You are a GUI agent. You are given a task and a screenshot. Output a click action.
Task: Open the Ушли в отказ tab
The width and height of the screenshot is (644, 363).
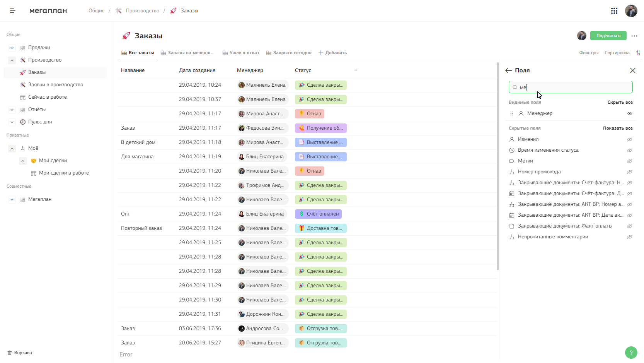[x=241, y=53]
